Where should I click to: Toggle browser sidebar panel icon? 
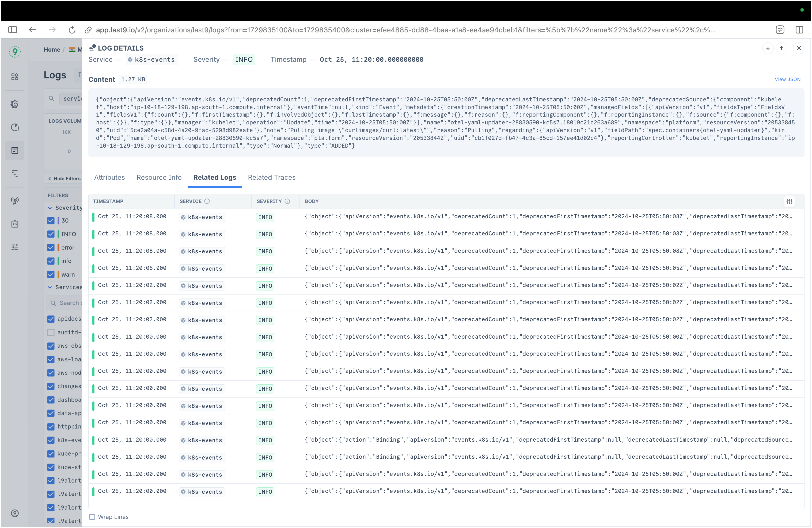[x=13, y=30]
